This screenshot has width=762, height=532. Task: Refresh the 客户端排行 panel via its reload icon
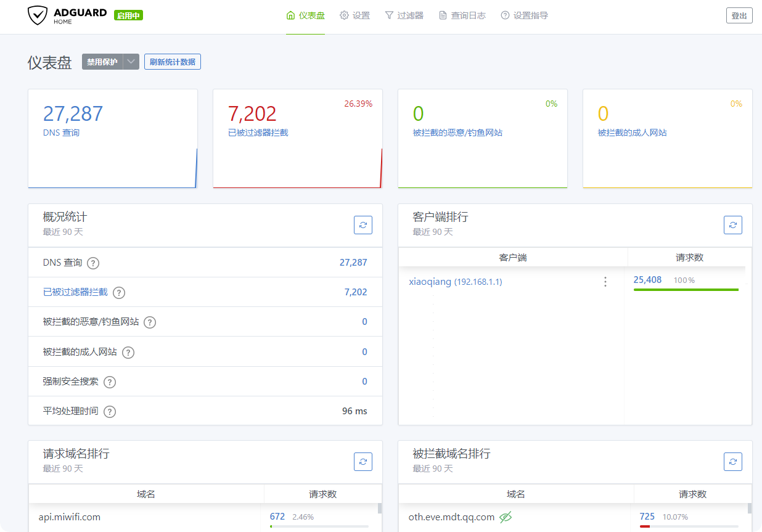click(732, 225)
